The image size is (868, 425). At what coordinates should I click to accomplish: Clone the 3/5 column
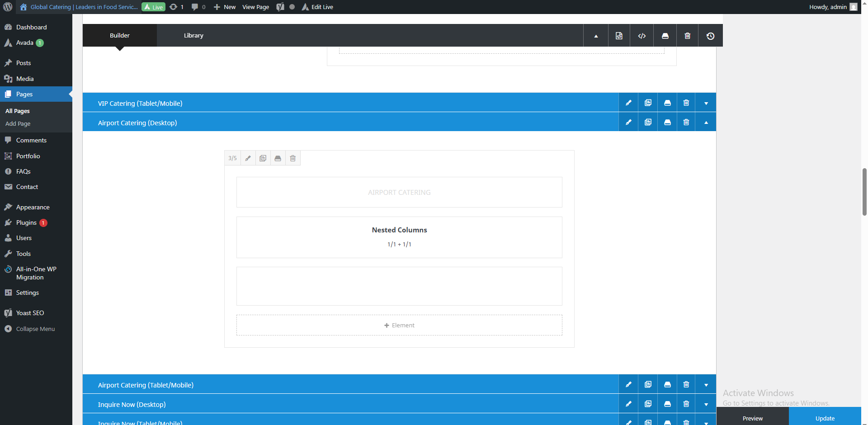pos(263,158)
